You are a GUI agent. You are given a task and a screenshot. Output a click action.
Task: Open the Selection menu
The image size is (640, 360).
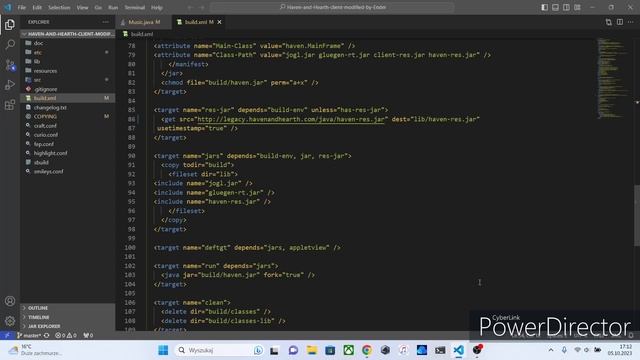pyautogui.click(x=59, y=7)
